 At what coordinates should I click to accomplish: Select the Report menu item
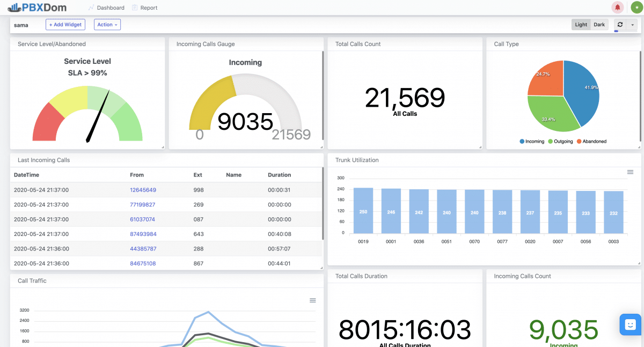149,8
